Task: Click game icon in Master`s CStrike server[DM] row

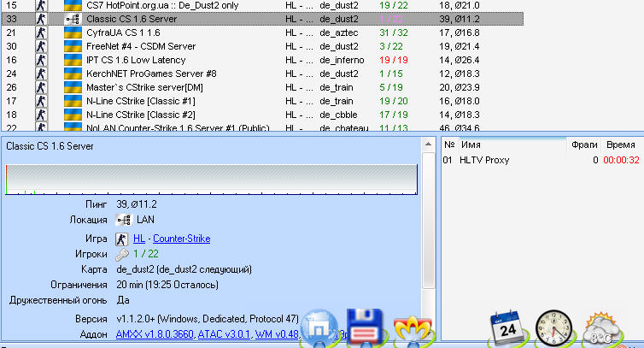Action: click(x=41, y=87)
